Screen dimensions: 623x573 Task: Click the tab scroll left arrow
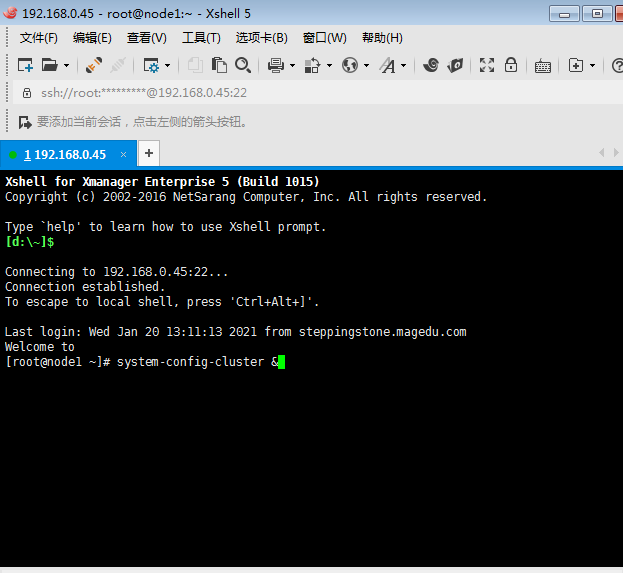pos(602,153)
